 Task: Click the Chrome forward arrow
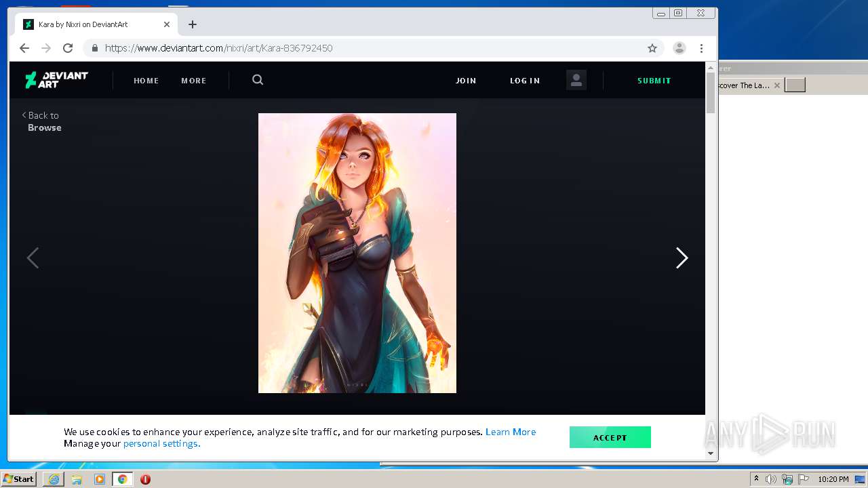coord(46,48)
